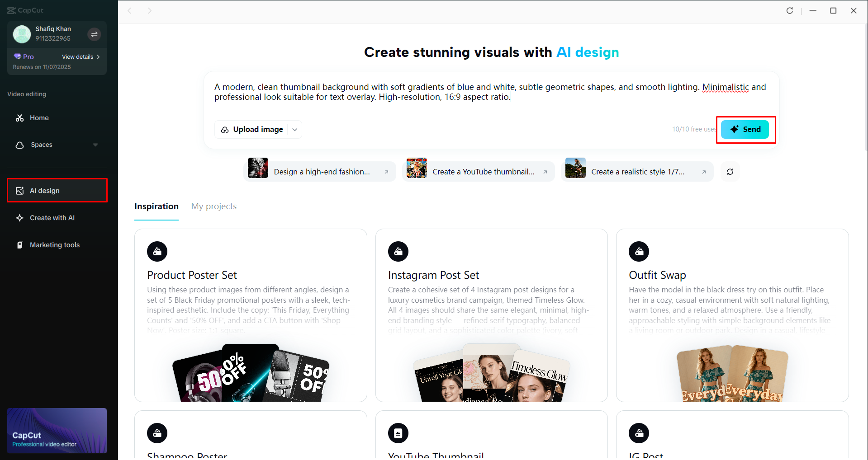
Task: Open the Product Poster Set template icon
Action: 157,251
